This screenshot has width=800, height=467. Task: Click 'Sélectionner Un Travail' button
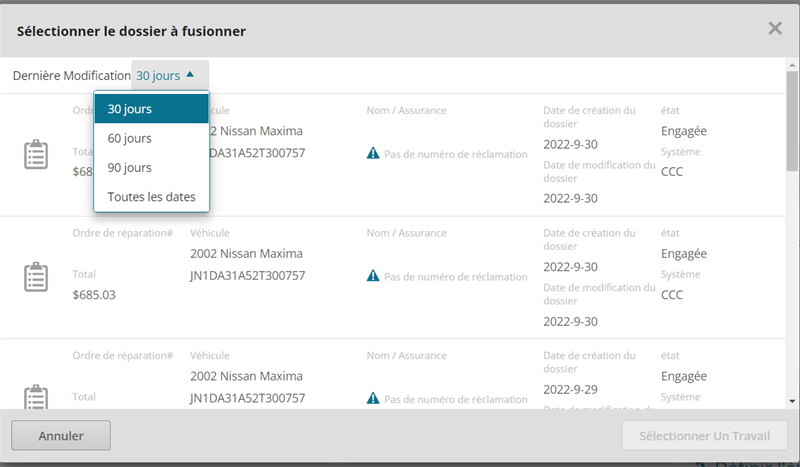705,435
